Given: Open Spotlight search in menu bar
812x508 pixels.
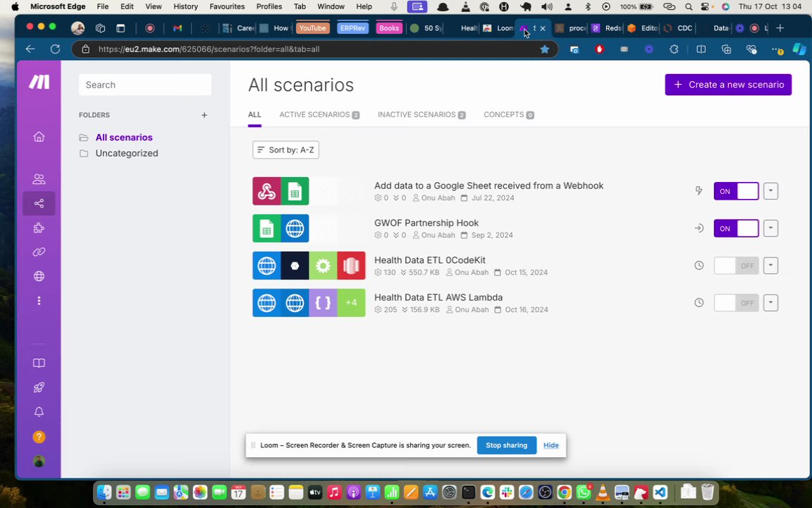Looking at the screenshot, I should 688,7.
